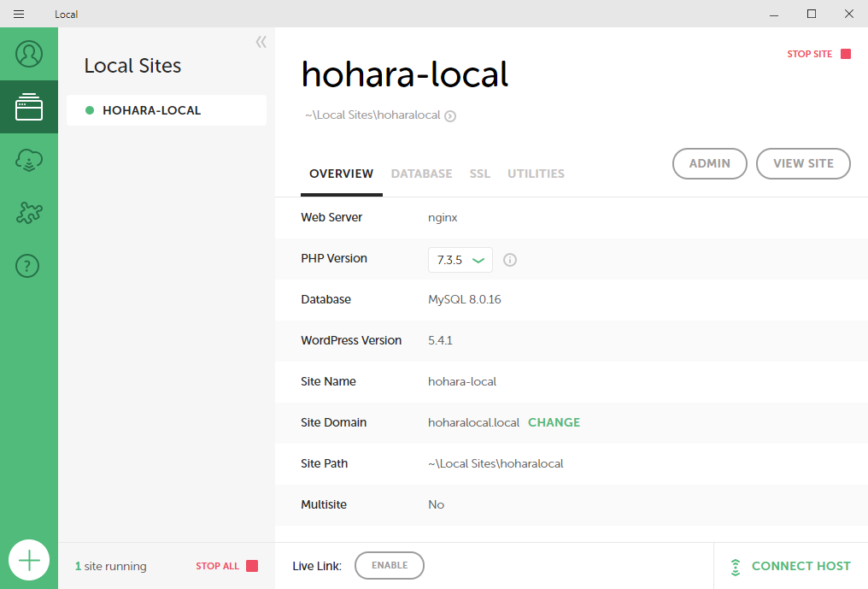
Task: Stop the running hohara-local site
Action: click(818, 54)
